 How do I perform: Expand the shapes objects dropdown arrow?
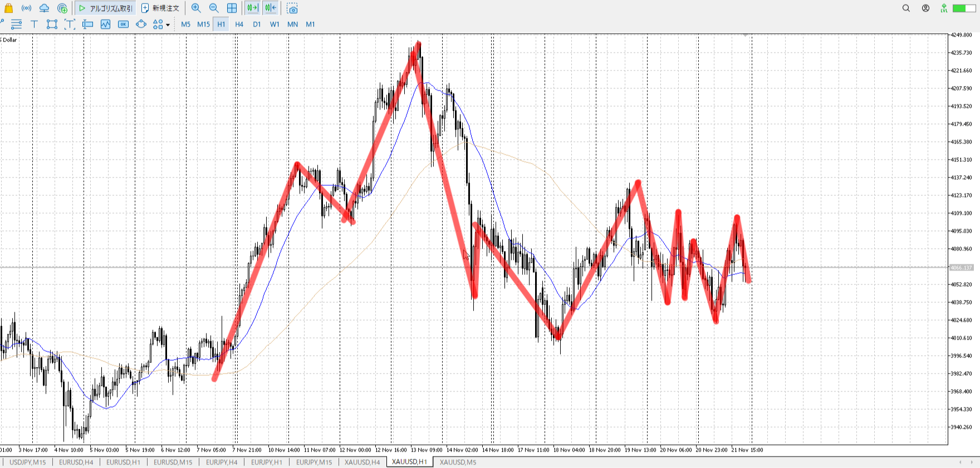click(168, 25)
